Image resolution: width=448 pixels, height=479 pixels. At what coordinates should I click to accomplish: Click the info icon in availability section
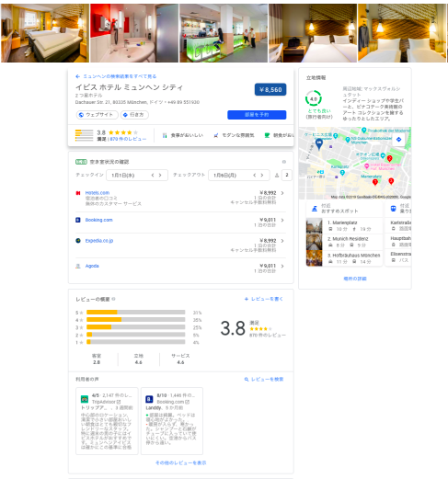tap(284, 162)
